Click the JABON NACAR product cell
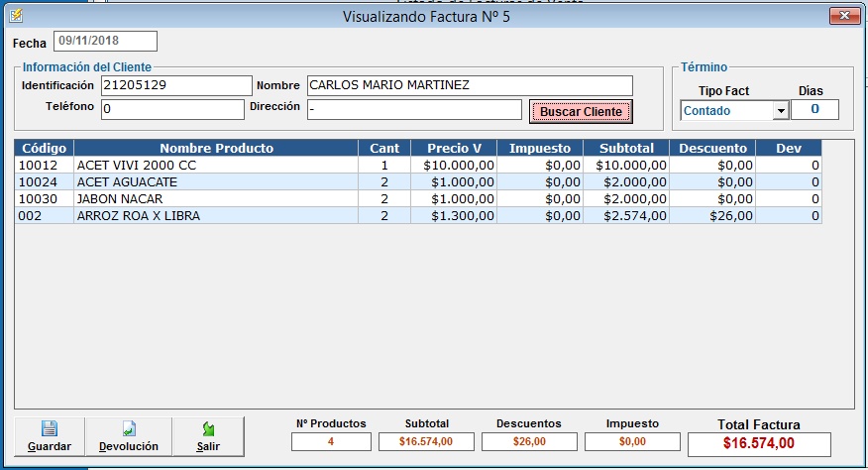The height and width of the screenshot is (470, 868). (x=216, y=198)
